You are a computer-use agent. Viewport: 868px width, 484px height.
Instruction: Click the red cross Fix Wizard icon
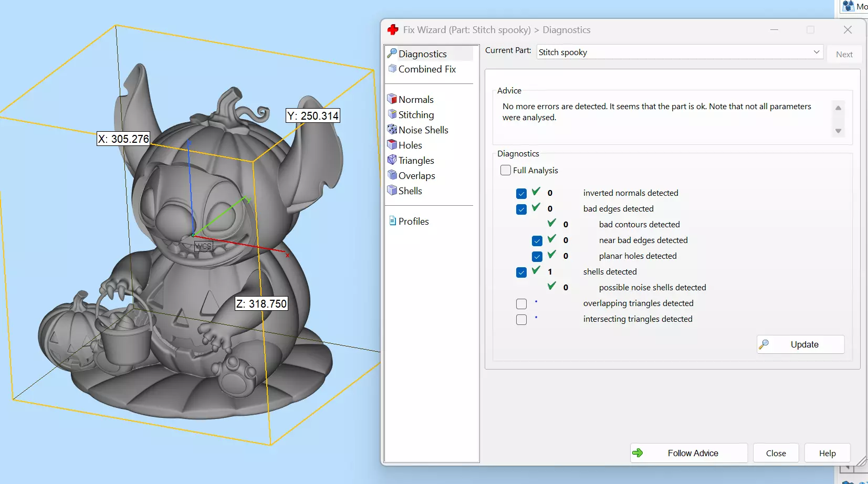[x=393, y=30]
